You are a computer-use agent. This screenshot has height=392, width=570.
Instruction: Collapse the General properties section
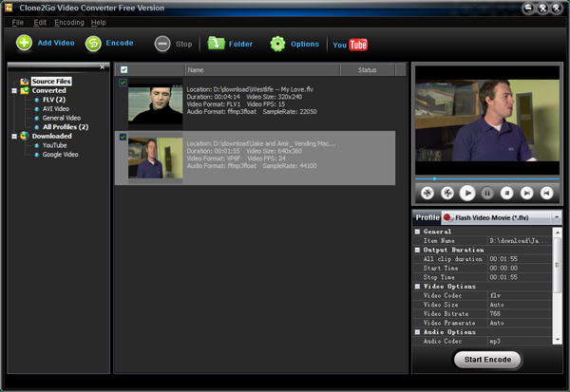click(x=417, y=232)
